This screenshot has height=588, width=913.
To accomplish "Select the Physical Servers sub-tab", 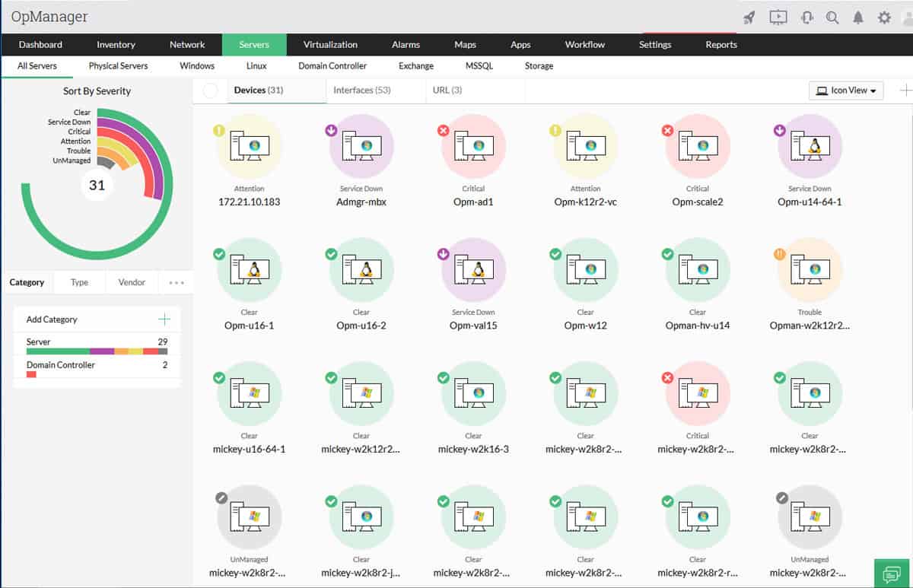I will point(118,66).
